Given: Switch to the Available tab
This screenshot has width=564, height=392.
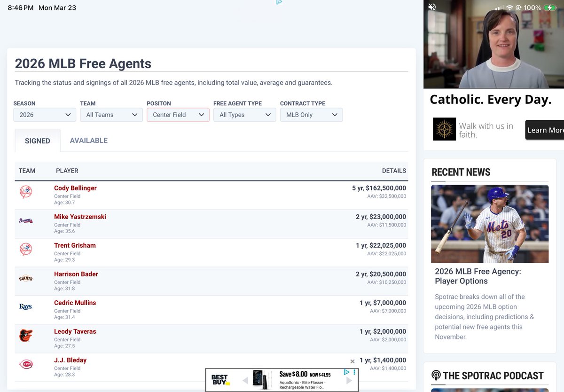Looking at the screenshot, I should point(88,140).
